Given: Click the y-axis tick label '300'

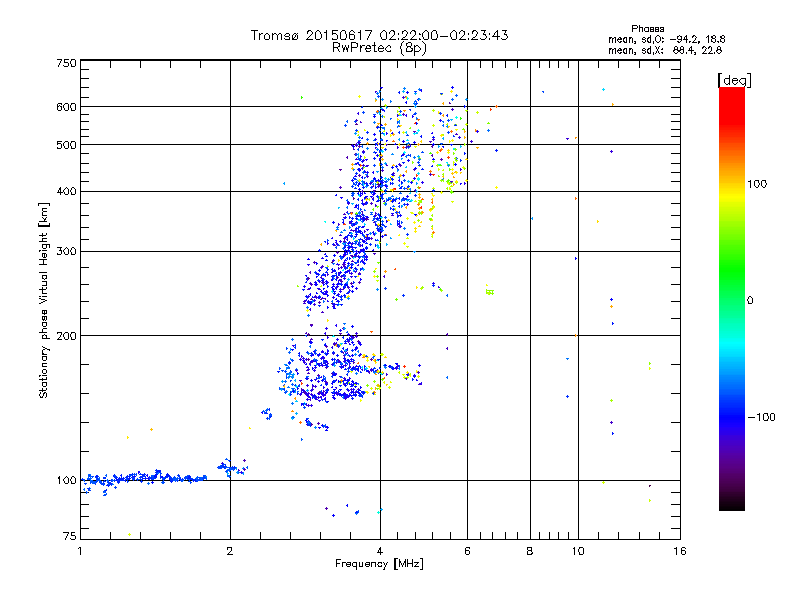Looking at the screenshot, I should click(66, 252).
